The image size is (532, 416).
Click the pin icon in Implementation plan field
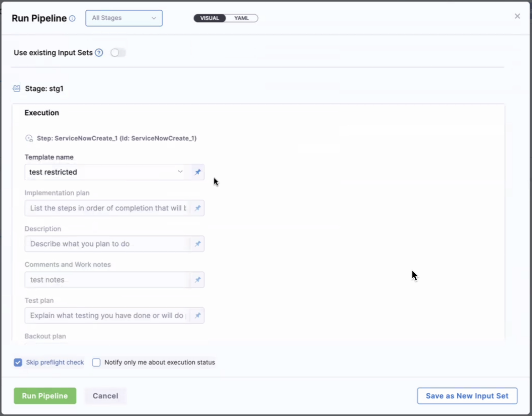tap(198, 208)
